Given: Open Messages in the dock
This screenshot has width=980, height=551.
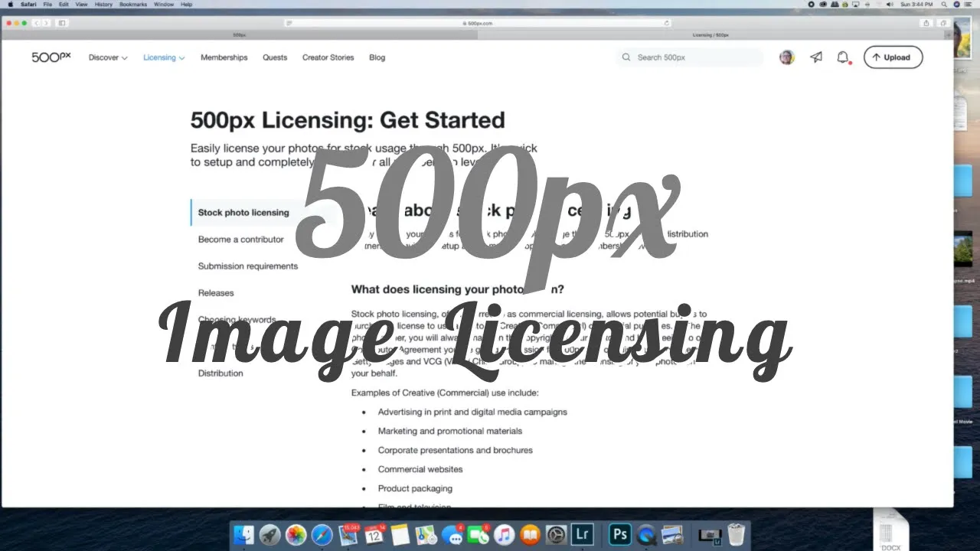Looking at the screenshot, I should click(452, 535).
